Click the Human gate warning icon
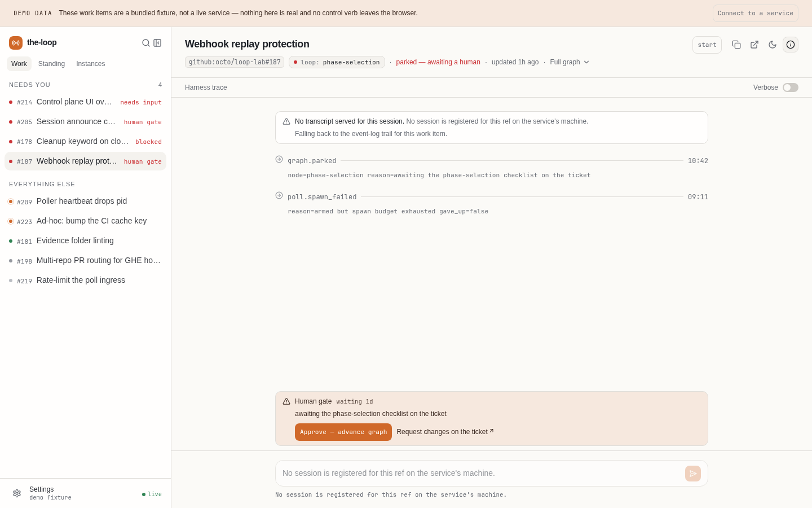Screen dimensions: 812x508 pyautogui.click(x=286, y=401)
